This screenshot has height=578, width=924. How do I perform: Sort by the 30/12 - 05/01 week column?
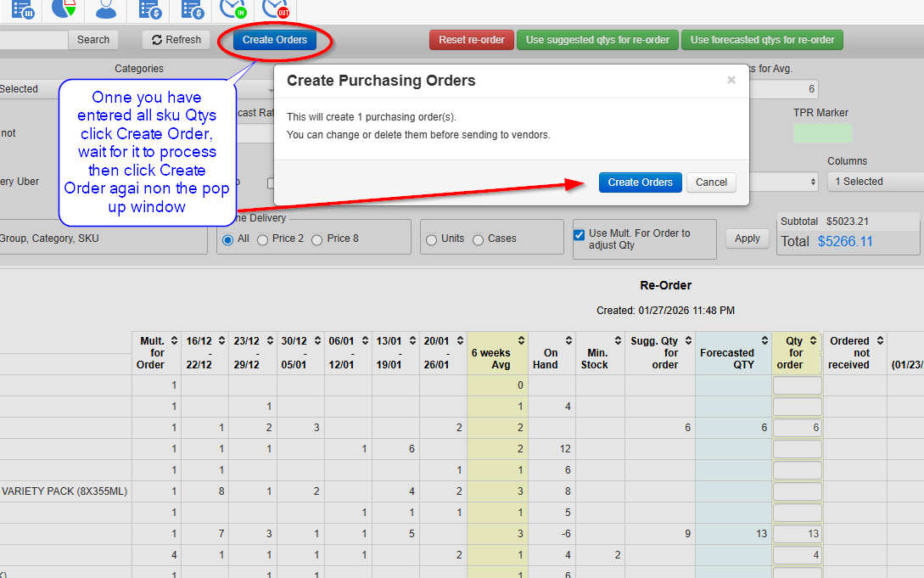tap(317, 340)
